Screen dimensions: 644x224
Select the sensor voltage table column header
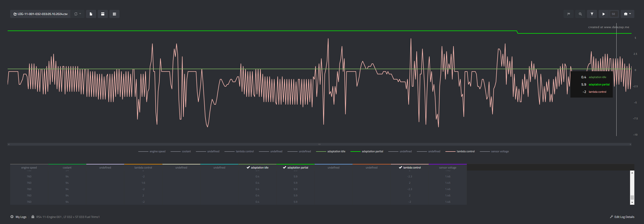(x=448, y=167)
